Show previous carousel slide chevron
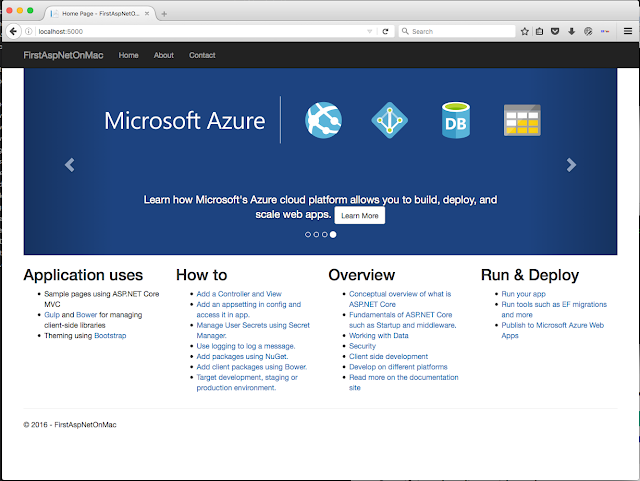This screenshot has height=481, width=640. pos(70,165)
